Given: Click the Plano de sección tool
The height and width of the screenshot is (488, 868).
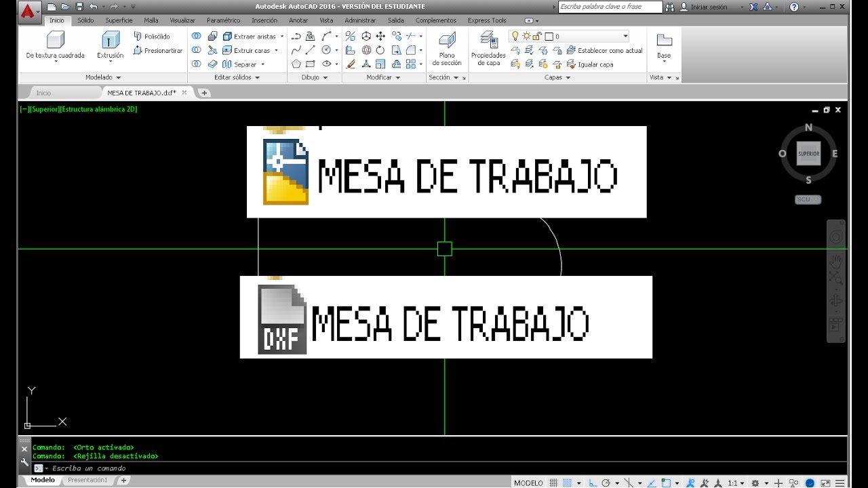Looking at the screenshot, I should coord(447,49).
